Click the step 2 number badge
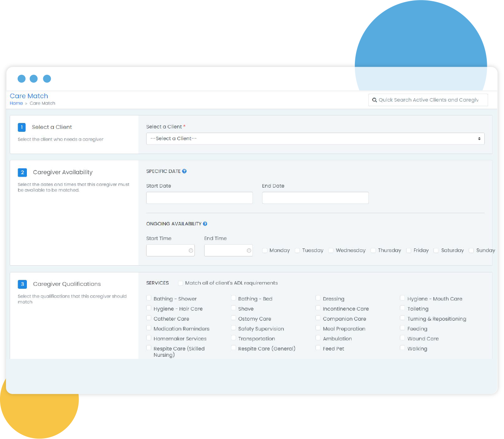The height and width of the screenshot is (439, 504). point(22,172)
